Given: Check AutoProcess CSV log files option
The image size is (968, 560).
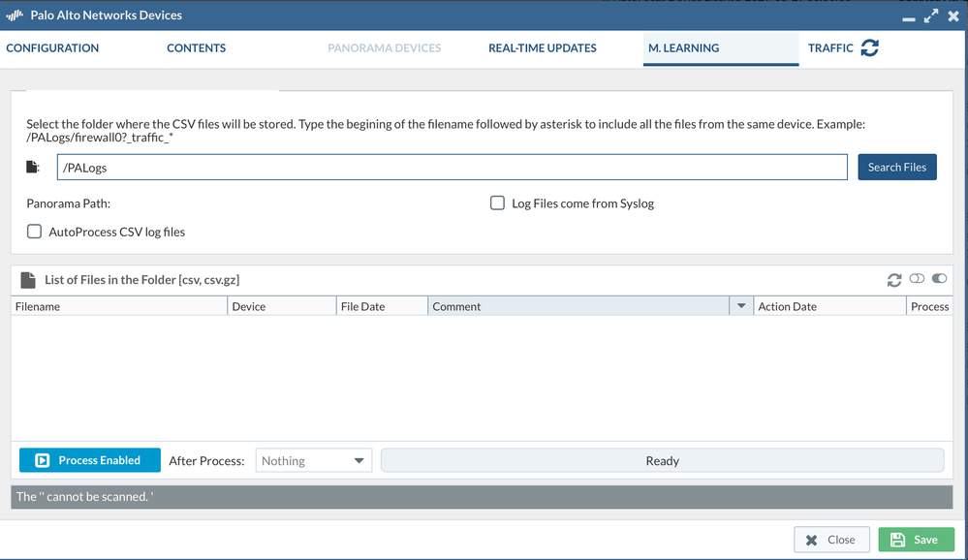Looking at the screenshot, I should [35, 232].
